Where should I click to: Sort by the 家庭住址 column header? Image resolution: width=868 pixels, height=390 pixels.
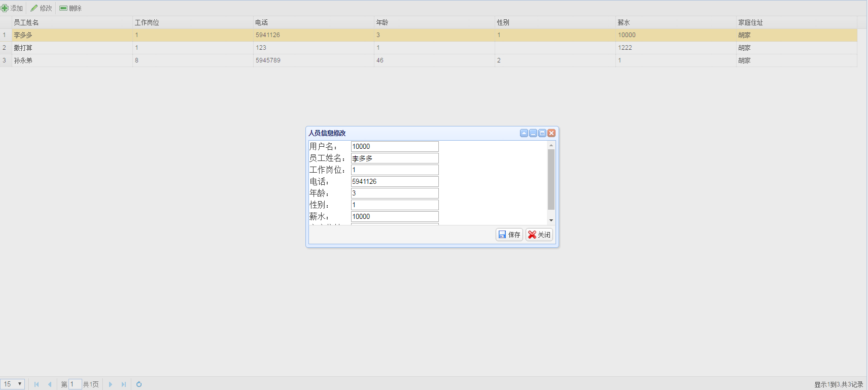click(796, 22)
